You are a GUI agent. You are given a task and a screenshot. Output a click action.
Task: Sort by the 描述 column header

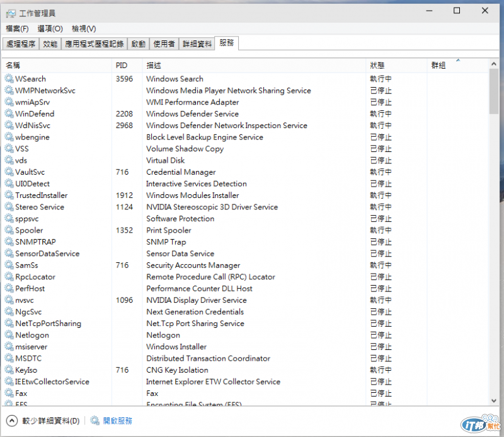click(254, 66)
